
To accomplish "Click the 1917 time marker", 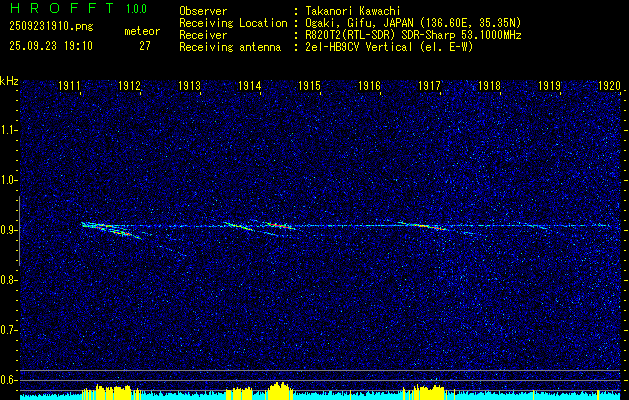I will (429, 86).
